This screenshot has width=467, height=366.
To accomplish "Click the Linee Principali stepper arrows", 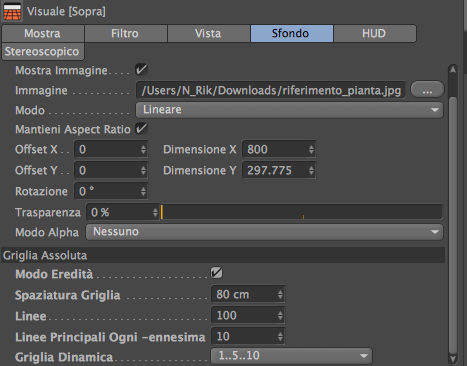I will point(280,337).
